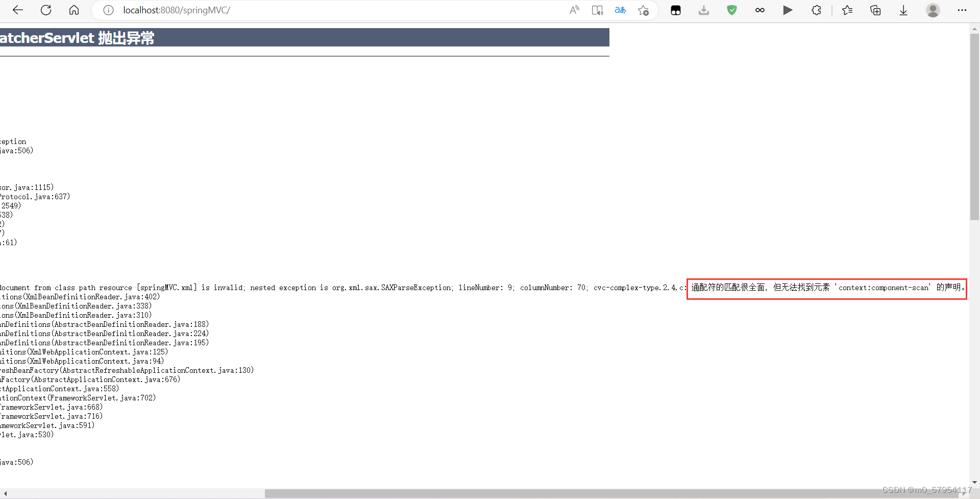The image size is (980, 499).
Task: Click the FrameworkServlet.java:668 stack line
Action: click(52, 407)
